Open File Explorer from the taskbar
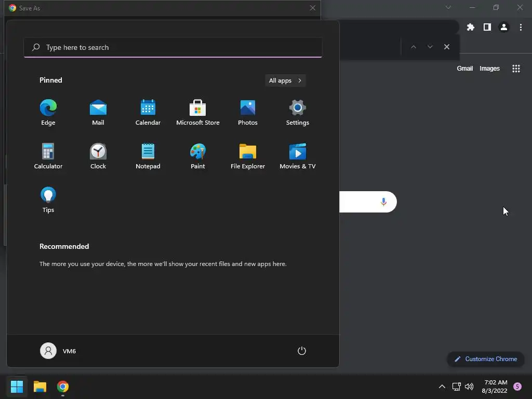Screen dimensions: 532x399 [39, 387]
